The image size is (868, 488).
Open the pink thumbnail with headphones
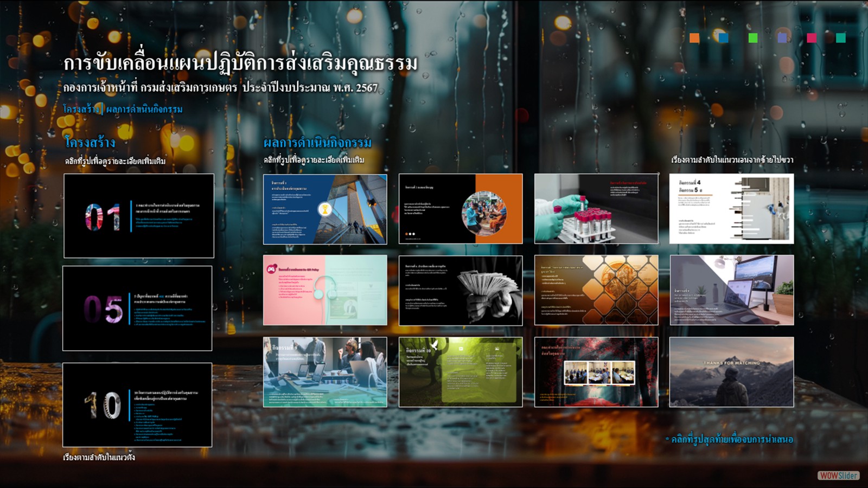tap(325, 290)
